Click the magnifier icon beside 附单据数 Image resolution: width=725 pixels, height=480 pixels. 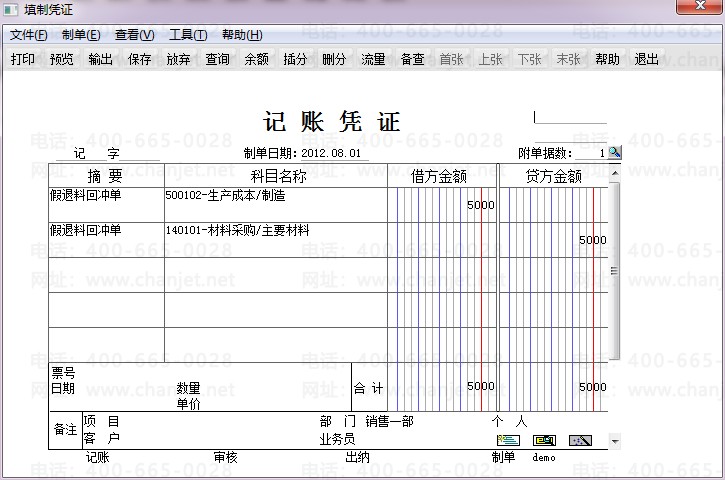[x=614, y=152]
